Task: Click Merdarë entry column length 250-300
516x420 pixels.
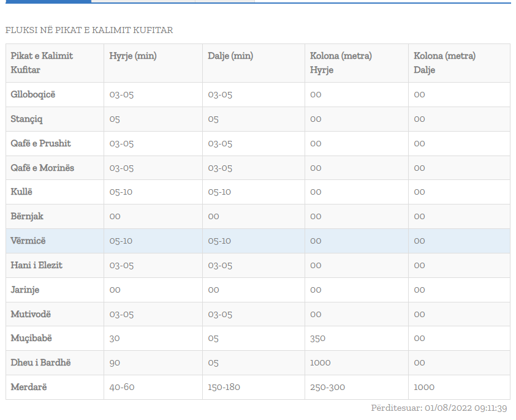Action: click(328, 387)
